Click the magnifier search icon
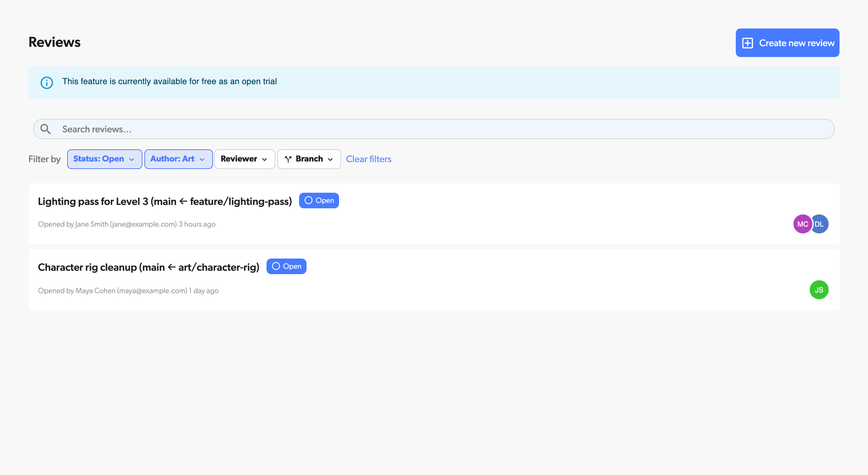 pos(45,129)
